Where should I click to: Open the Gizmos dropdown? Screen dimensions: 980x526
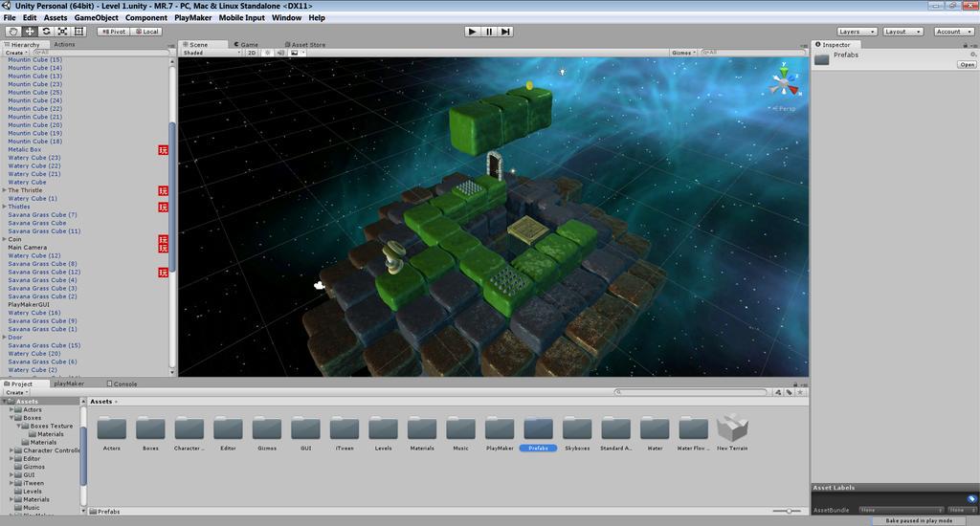683,53
